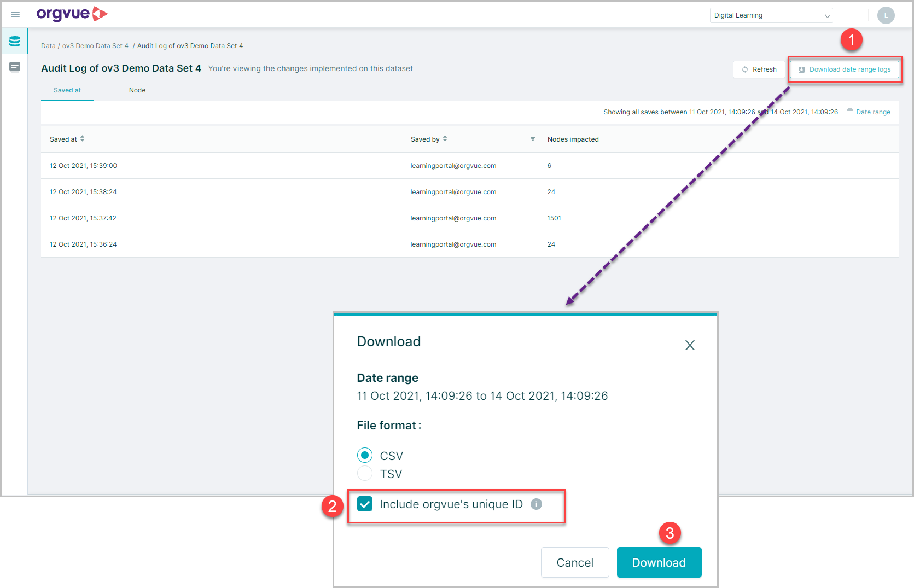Click Nodes impacted value 1501
This screenshot has width=914, height=588.
pos(554,218)
